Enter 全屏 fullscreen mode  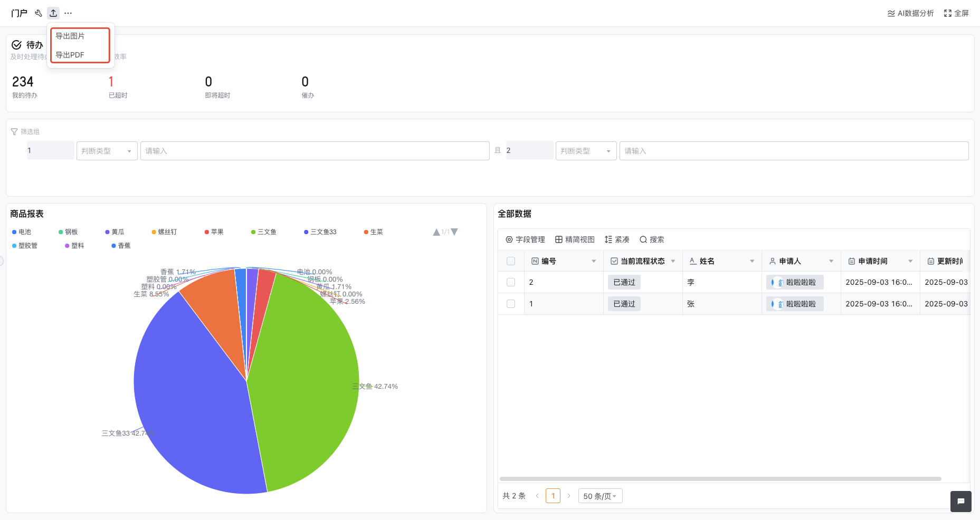click(x=956, y=13)
